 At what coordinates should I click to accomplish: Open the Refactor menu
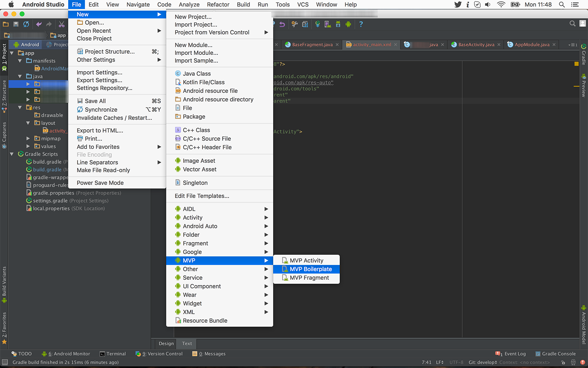tap(218, 4)
